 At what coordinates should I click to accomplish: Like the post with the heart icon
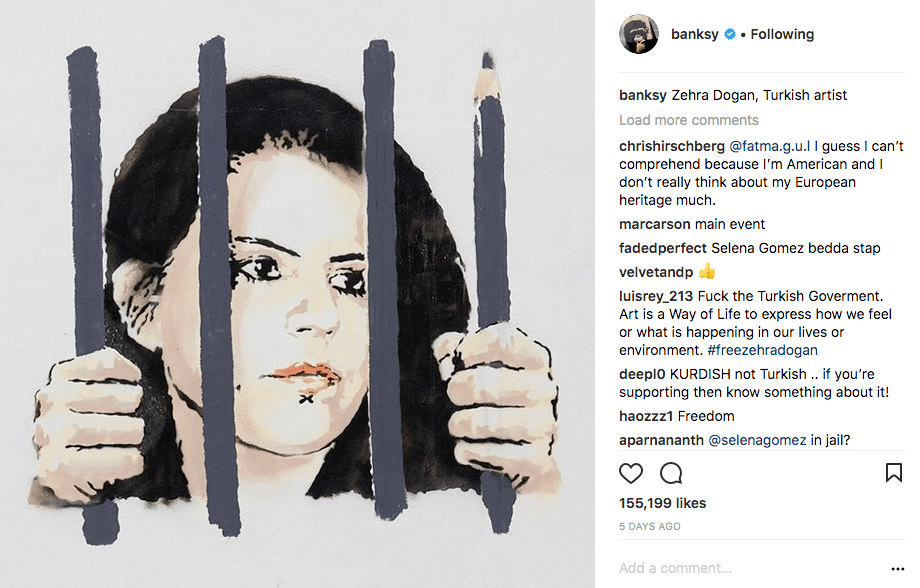(x=631, y=473)
